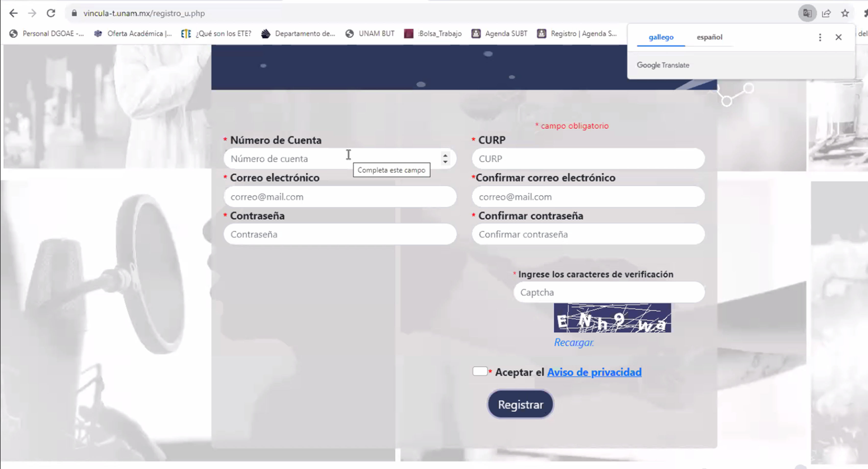Screen dimensions: 868x469
Task: Click the Recargar captcha link
Action: tap(574, 342)
